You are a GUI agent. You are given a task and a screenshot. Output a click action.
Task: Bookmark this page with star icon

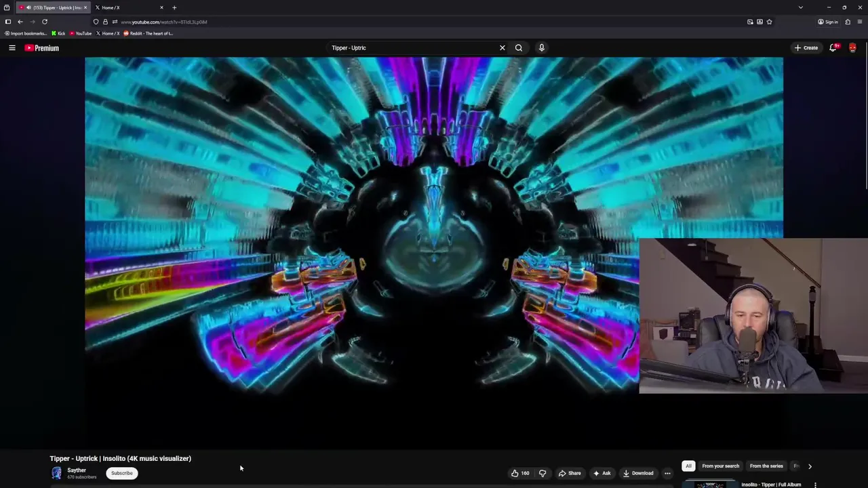point(769,22)
